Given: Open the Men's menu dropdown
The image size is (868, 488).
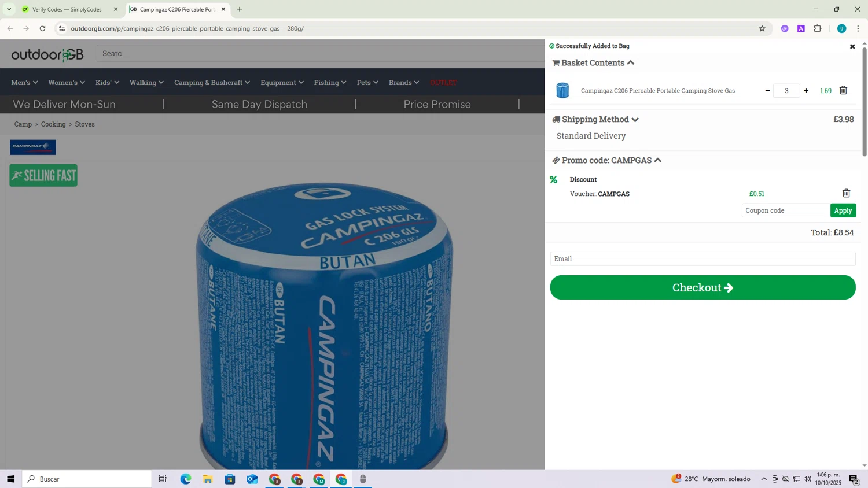Looking at the screenshot, I should (24, 83).
